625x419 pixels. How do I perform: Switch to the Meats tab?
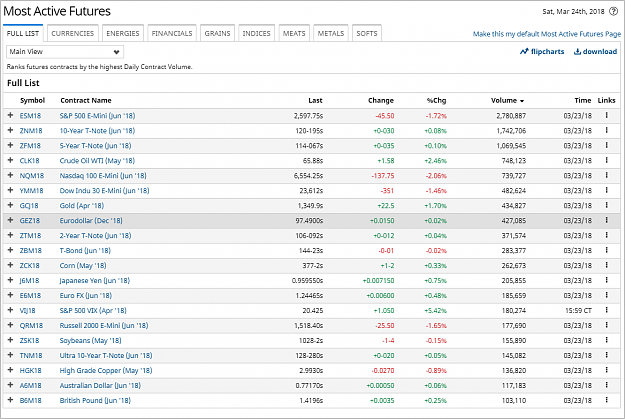tap(294, 33)
